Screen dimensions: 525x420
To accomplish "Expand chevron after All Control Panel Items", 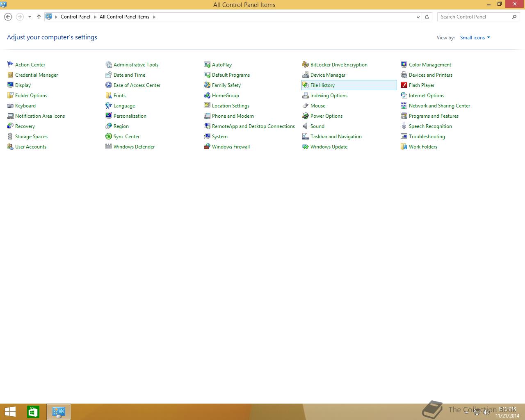I will (154, 17).
